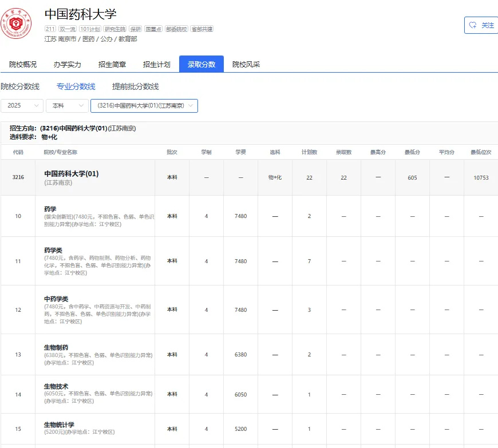
Task: Click the 中国药科大学(01) row name
Action: (x=72, y=174)
